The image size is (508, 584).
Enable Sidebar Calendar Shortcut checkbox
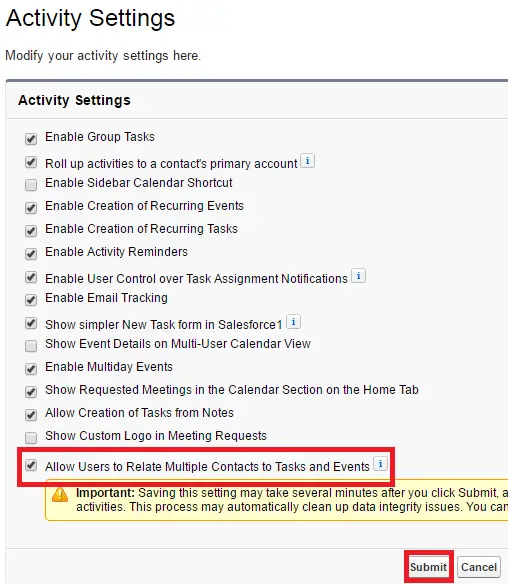pyautogui.click(x=31, y=185)
